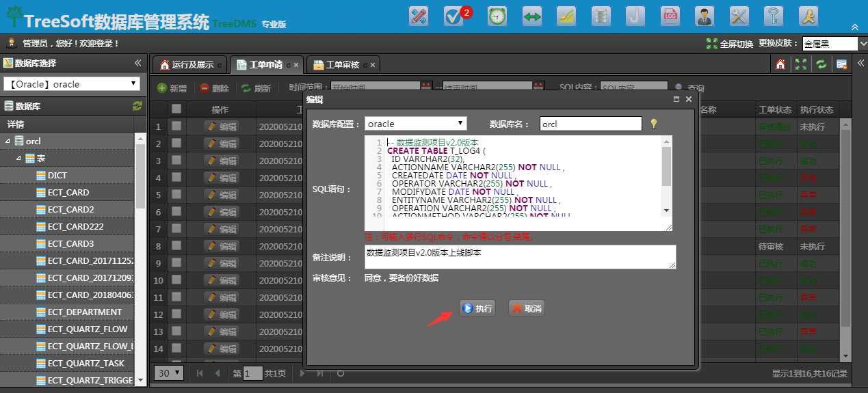
Task: Open the LOG icon in top toolbar
Action: click(x=670, y=16)
